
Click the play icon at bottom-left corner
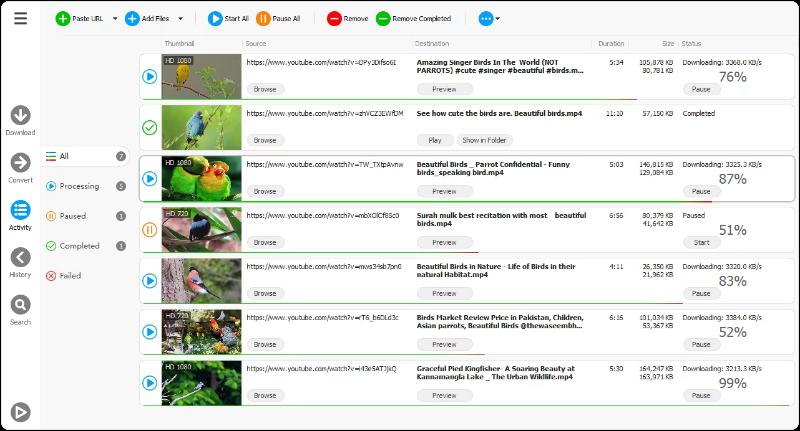20,411
